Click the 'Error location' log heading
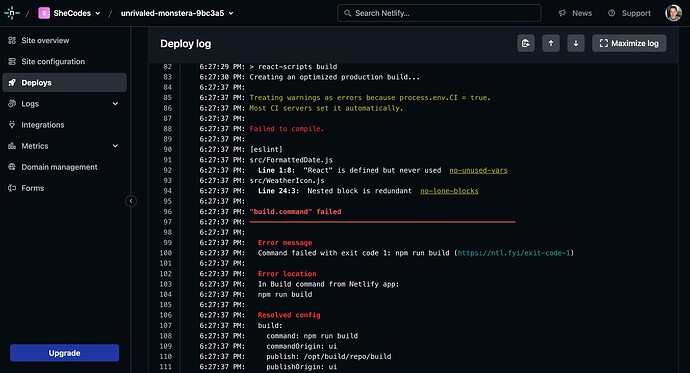Image resolution: width=690 pixels, height=373 pixels. click(287, 274)
